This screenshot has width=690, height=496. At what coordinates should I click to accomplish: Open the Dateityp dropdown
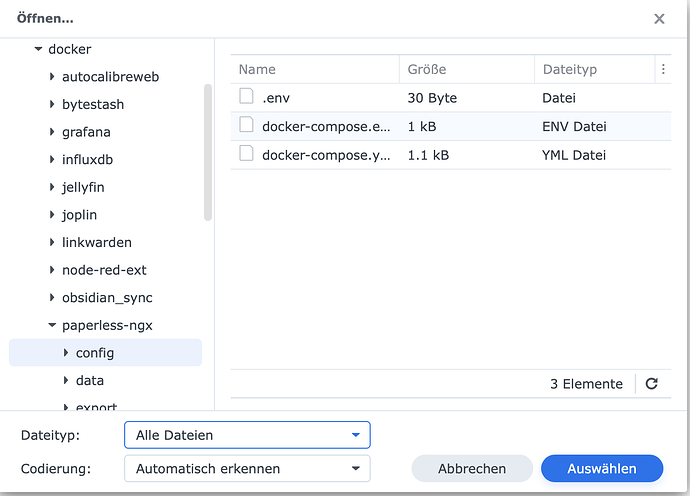pos(247,435)
